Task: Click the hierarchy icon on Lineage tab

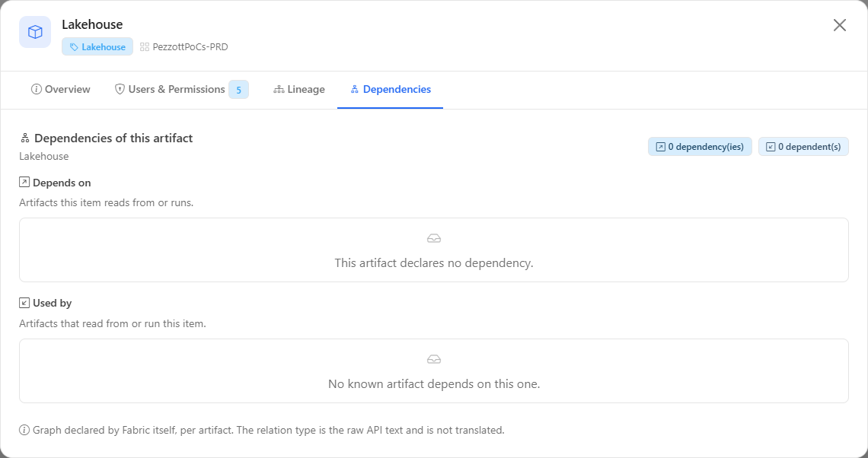Action: coord(279,89)
